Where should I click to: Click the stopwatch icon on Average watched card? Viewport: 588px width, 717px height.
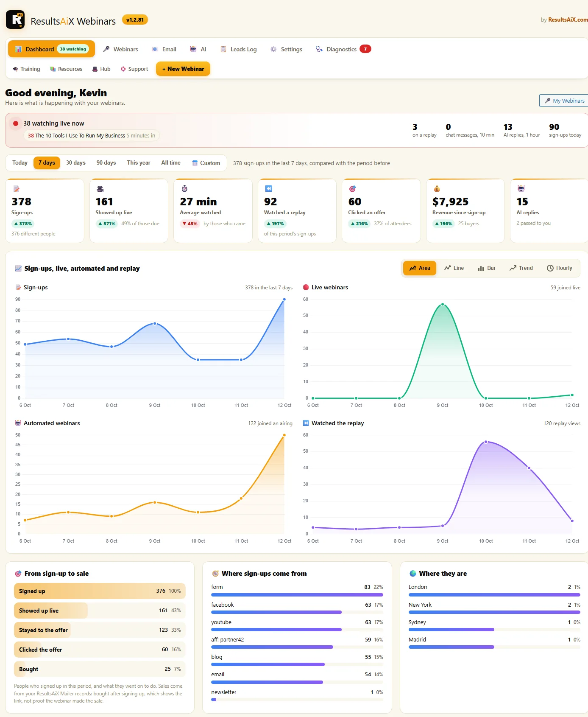(x=184, y=189)
